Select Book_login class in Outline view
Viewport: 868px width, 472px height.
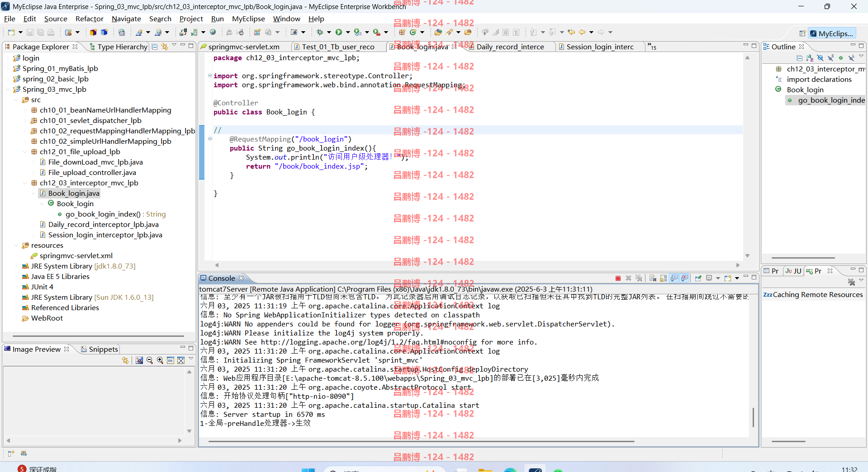coord(805,90)
